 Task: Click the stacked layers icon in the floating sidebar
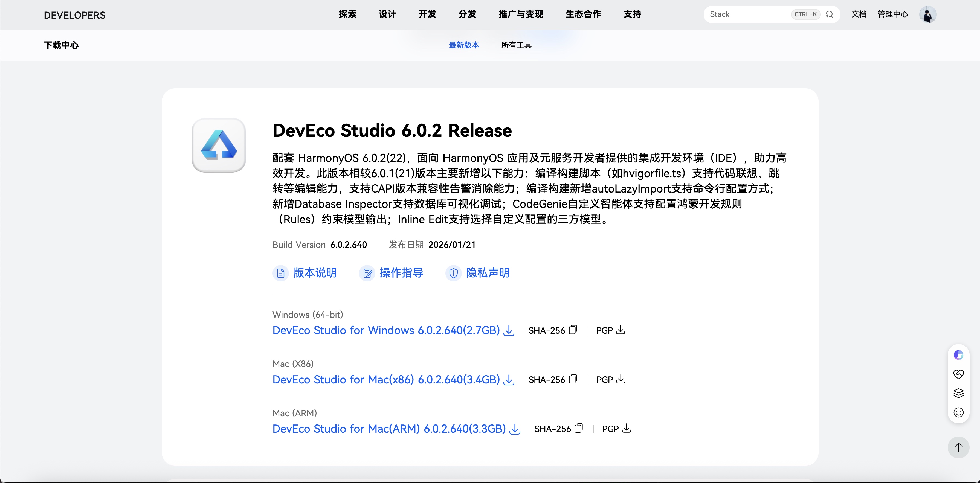coord(958,393)
